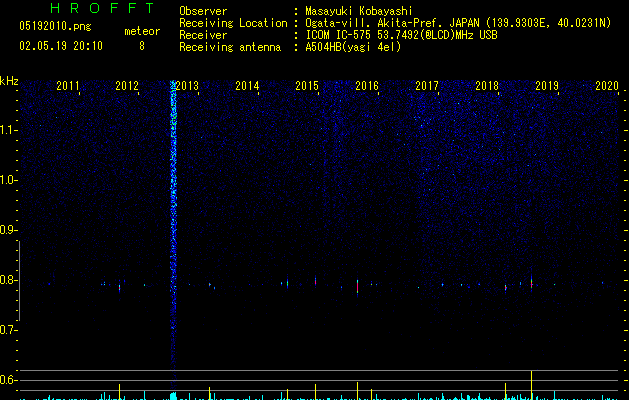629x400 pixels.
Task: Click the 2017 time axis label
Action: click(x=427, y=86)
